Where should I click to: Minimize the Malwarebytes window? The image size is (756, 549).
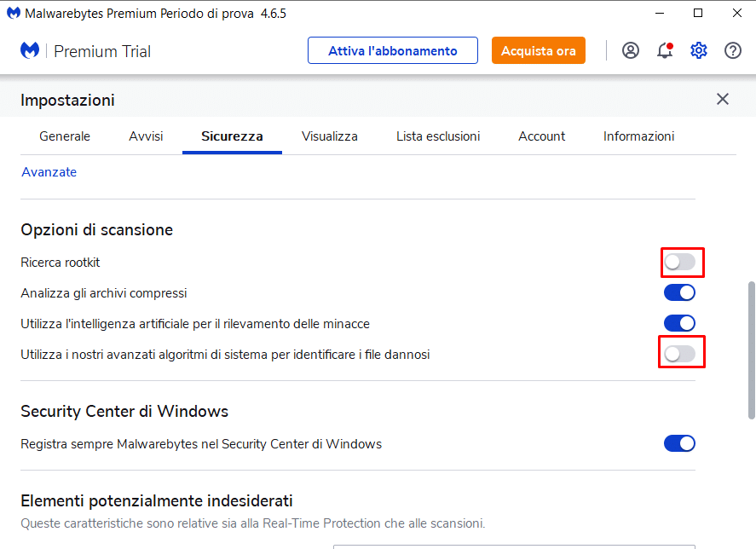pos(660,13)
